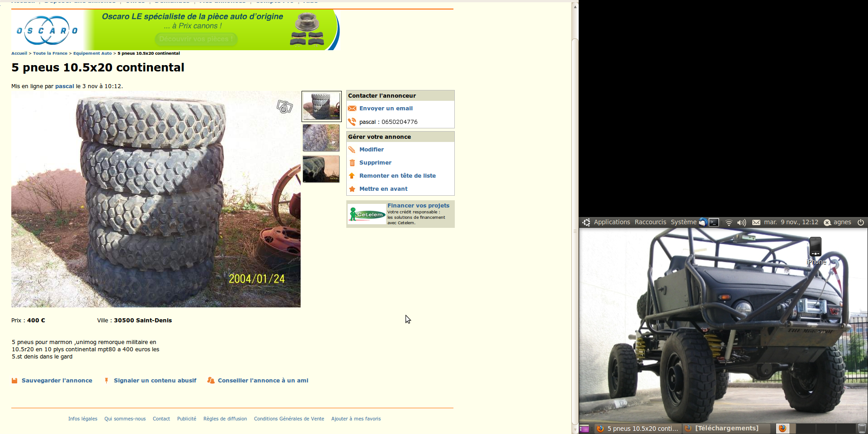
Task: Click the envelope mail indicator icon
Action: coord(756,222)
